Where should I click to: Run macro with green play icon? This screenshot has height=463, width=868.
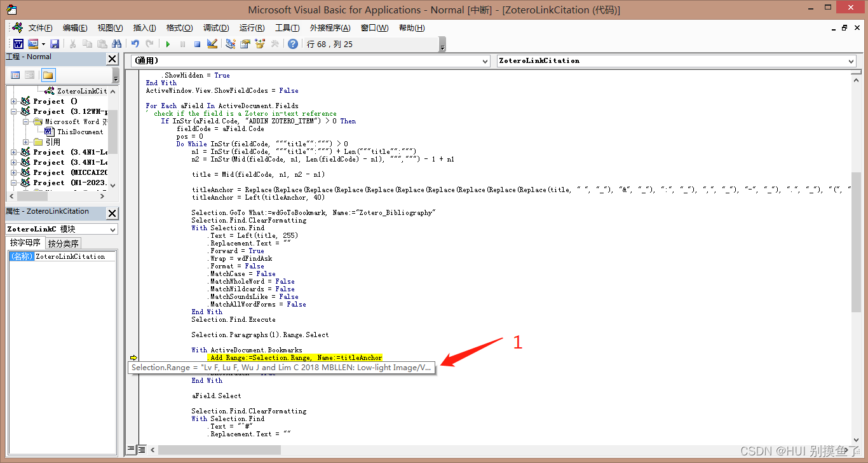[x=168, y=44]
